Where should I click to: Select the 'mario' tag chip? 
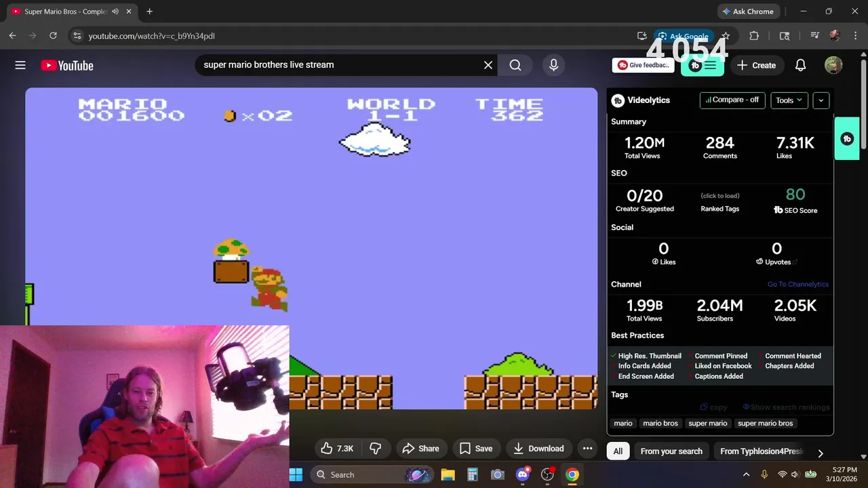(x=623, y=423)
